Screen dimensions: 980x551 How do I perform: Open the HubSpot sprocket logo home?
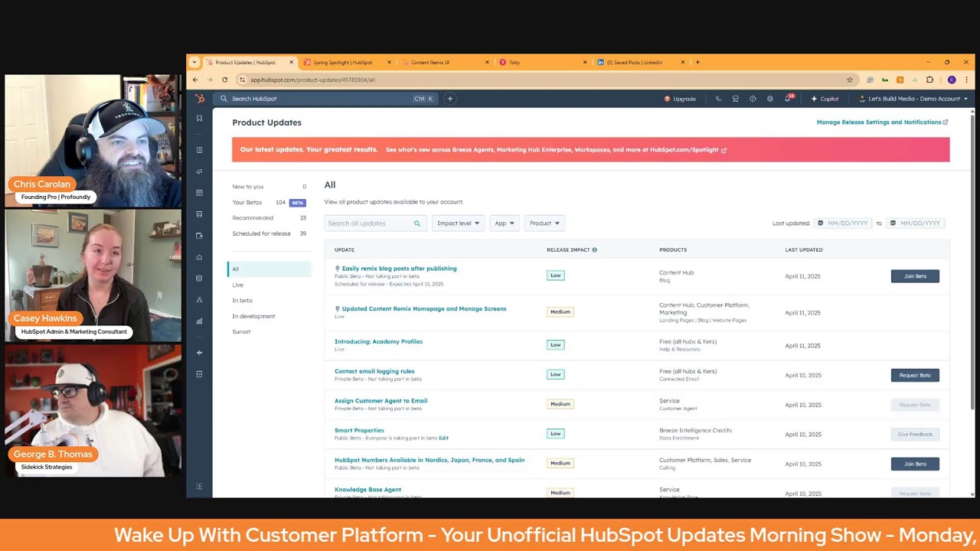tap(199, 99)
